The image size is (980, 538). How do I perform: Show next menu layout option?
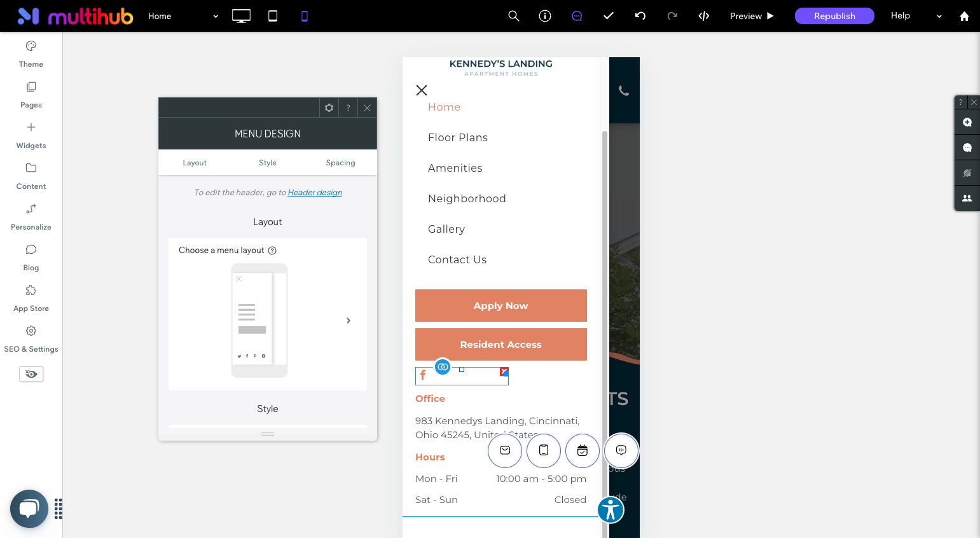[x=349, y=321]
